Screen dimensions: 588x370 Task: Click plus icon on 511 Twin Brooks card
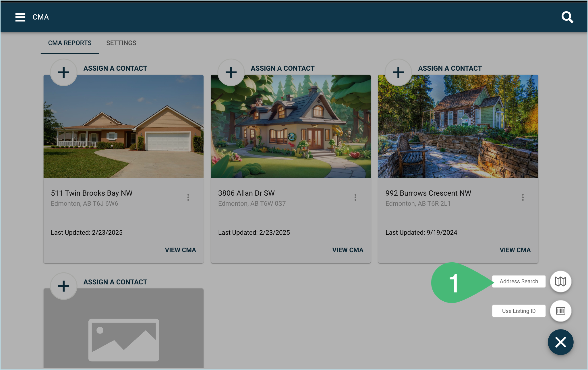(64, 72)
